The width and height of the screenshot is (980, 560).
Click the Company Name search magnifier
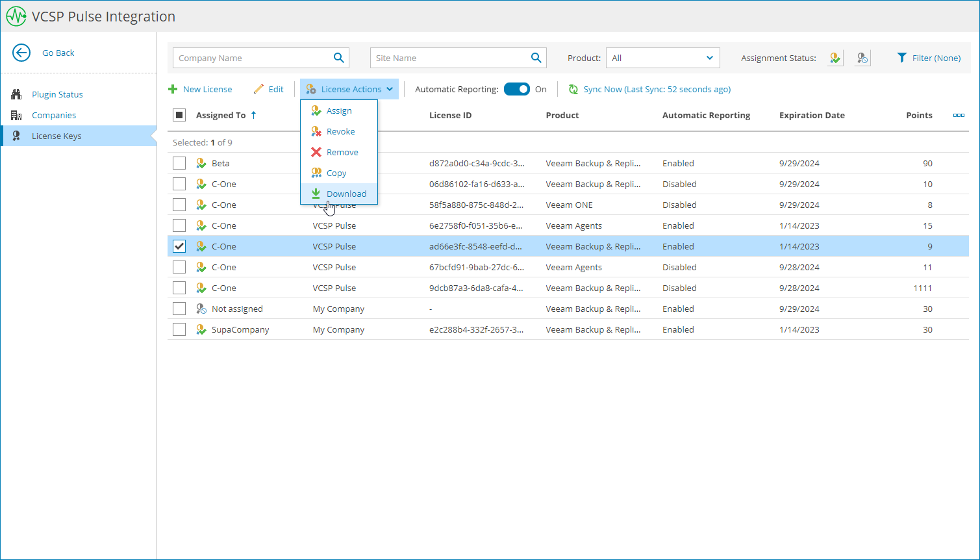339,58
